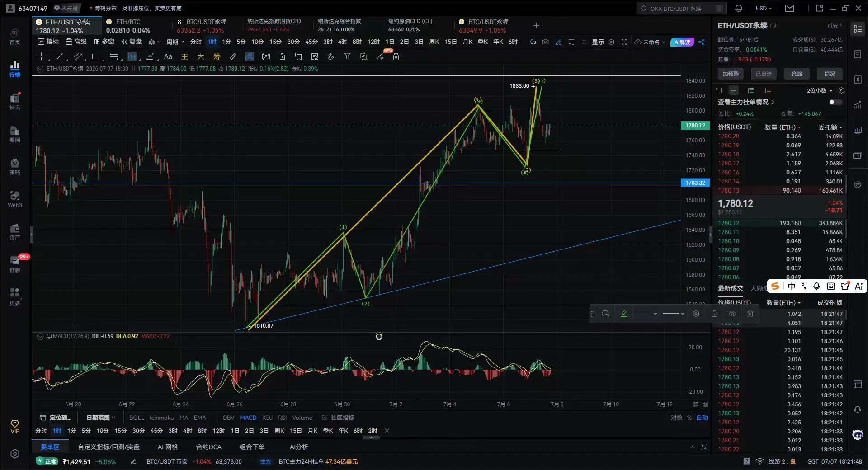The height and width of the screenshot is (470, 868).
Task: Select the trend line drawing tool
Action: [60, 56]
